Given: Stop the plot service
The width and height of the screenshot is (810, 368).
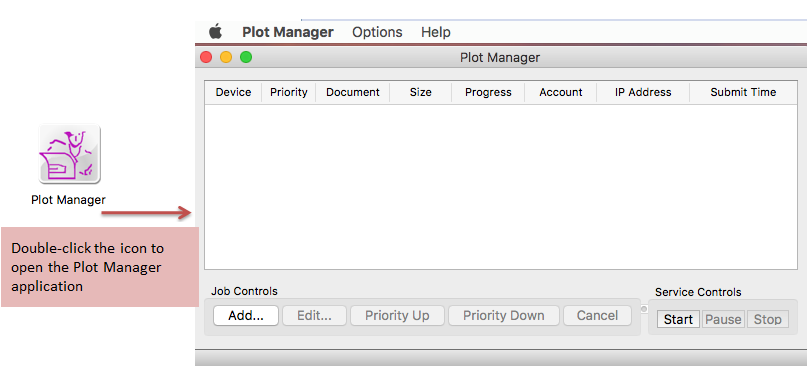Looking at the screenshot, I should click(768, 319).
